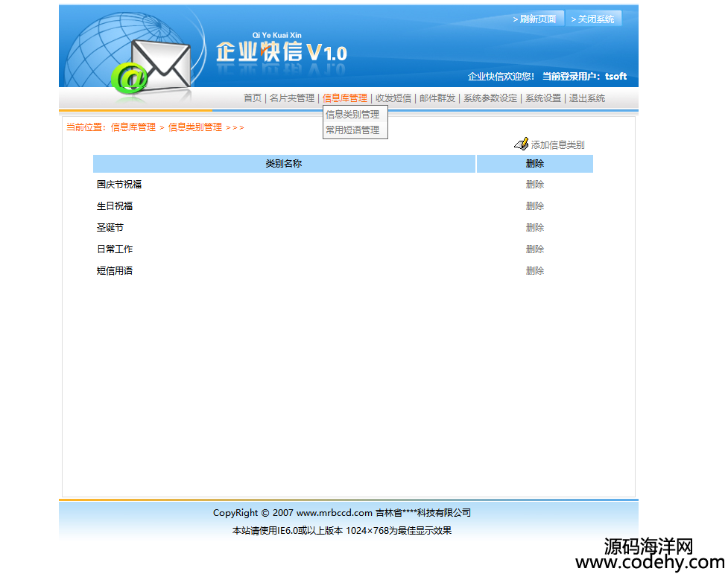Open 系统参数设定 menu
Viewport: 728px width, 577px height.
pos(490,98)
